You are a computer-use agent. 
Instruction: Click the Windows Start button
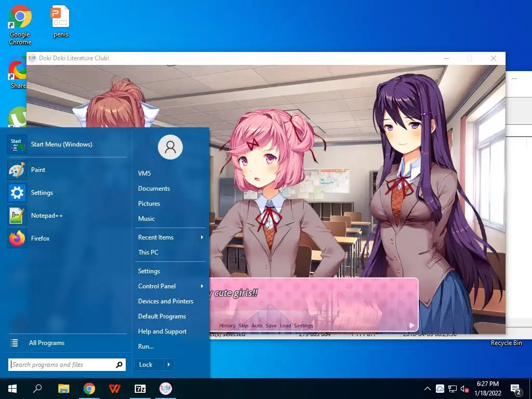pos(12,389)
